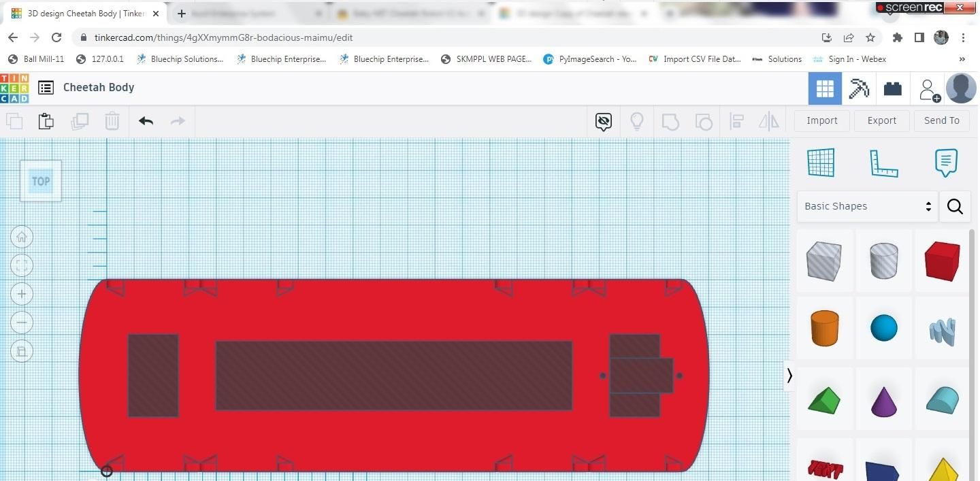Image resolution: width=980 pixels, height=481 pixels.
Task: Zoom out with the minus icon
Action: 22,322
